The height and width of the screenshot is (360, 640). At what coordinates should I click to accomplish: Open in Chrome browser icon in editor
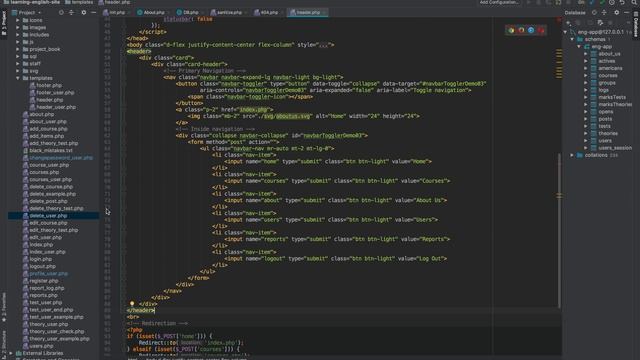pos(511,30)
